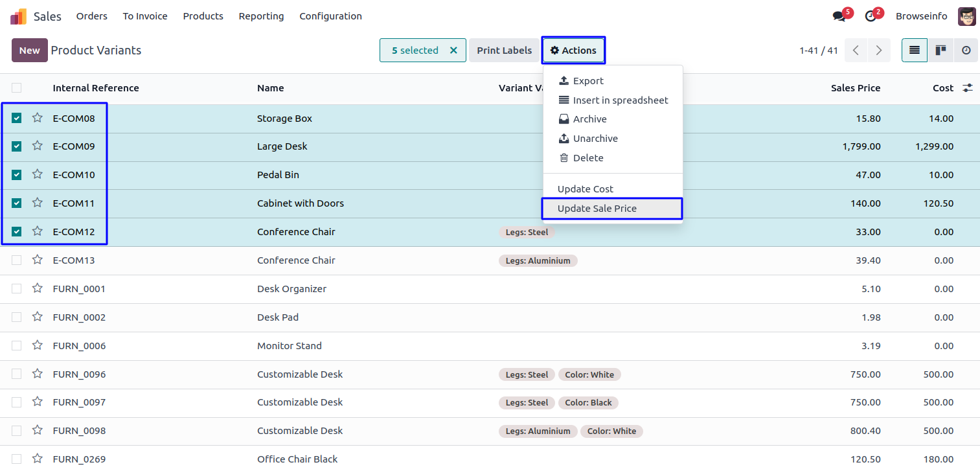Collapse the Actions dropdown

(573, 51)
